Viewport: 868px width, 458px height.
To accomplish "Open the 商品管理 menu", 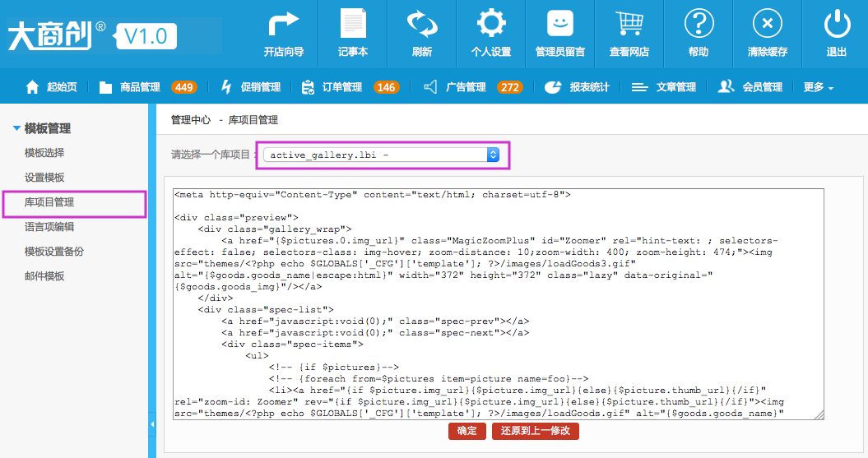I will tap(140, 87).
